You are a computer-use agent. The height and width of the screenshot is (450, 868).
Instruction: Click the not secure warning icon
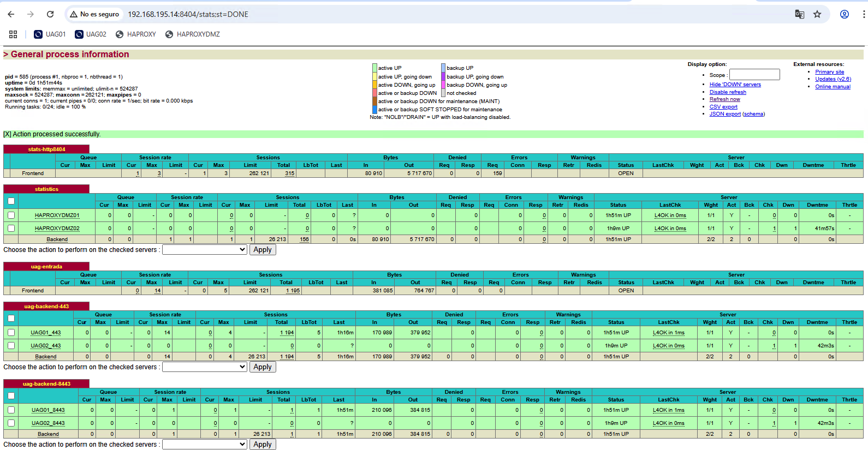point(74,14)
